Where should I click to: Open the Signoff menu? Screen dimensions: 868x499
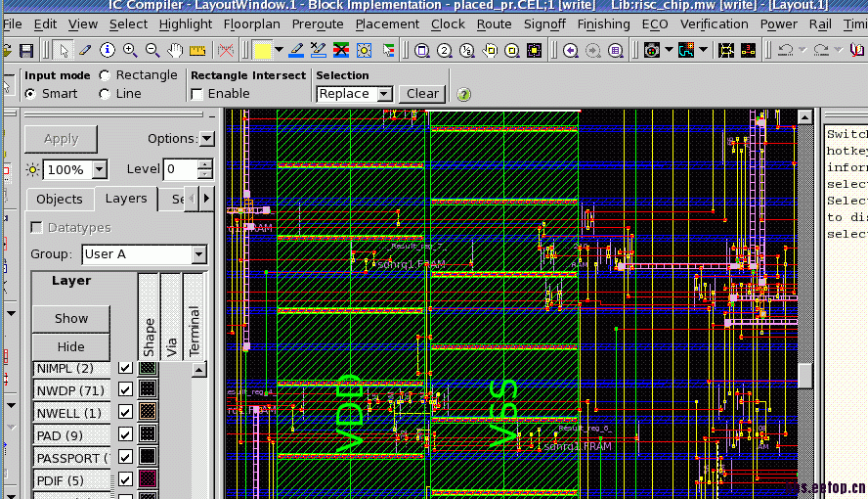click(544, 24)
